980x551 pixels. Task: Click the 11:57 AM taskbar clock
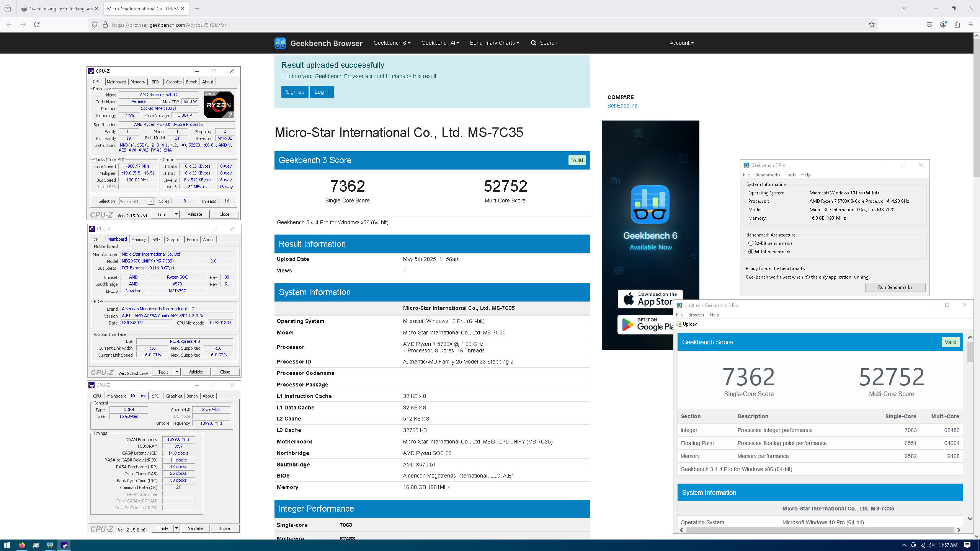(948, 545)
